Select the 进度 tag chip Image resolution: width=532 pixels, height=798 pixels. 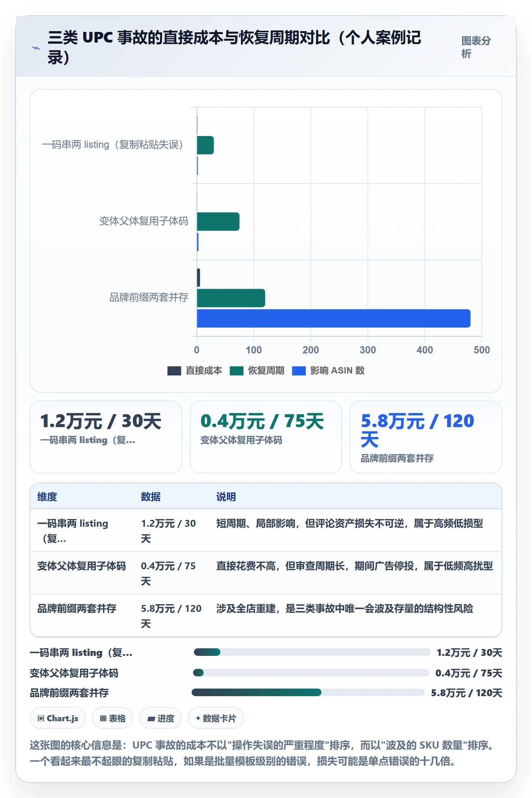coord(160,718)
